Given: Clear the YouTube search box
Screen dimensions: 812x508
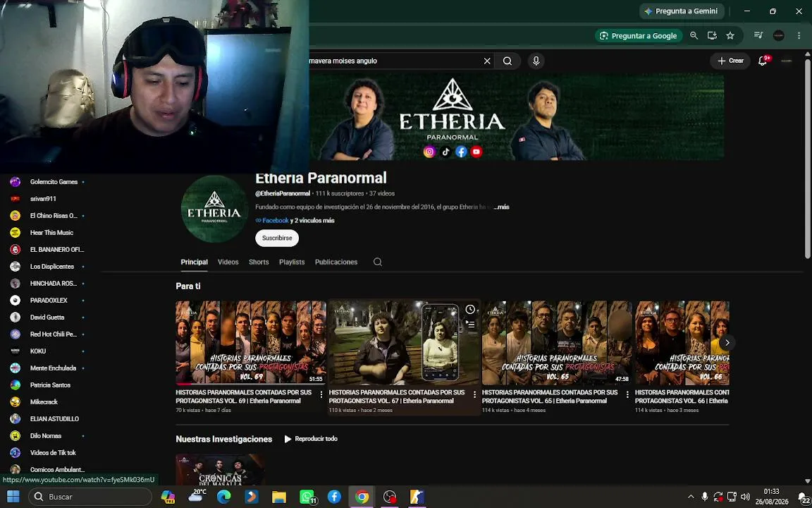Looking at the screenshot, I should point(487,61).
